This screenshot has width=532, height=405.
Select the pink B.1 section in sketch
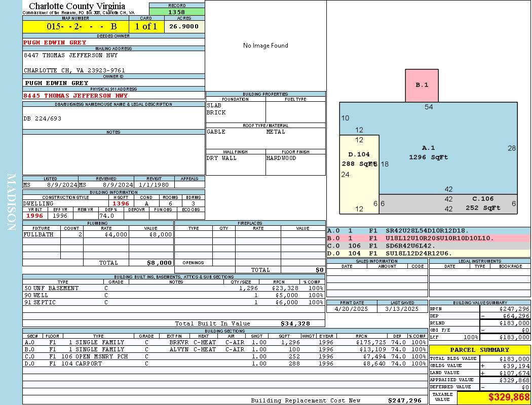point(422,85)
